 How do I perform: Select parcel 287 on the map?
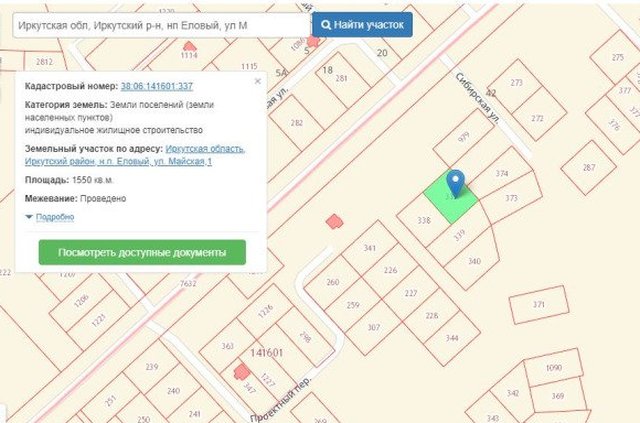(x=589, y=167)
